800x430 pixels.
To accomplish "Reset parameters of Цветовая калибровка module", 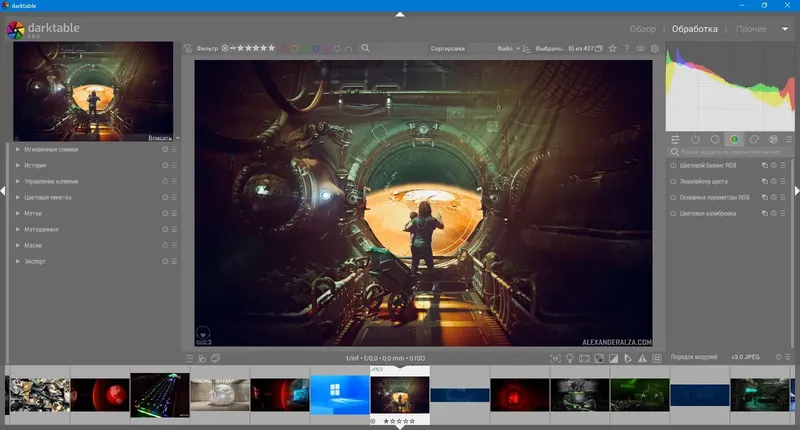I will point(774,214).
